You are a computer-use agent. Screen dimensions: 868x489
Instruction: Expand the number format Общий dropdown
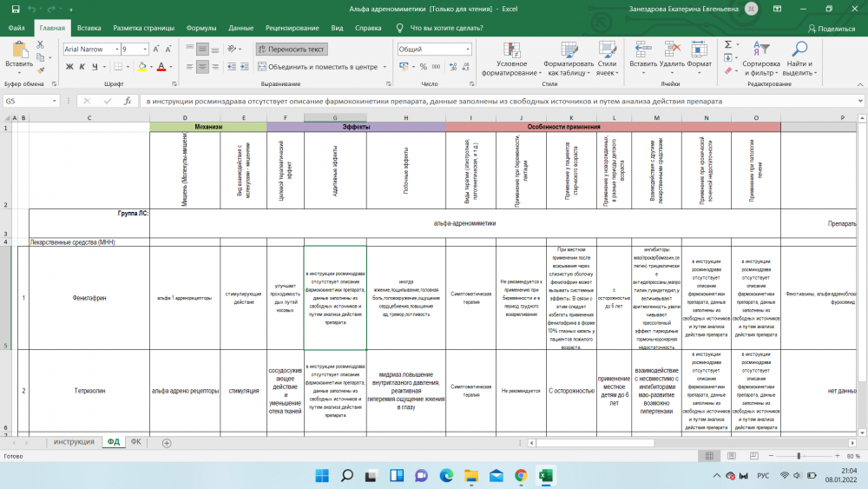point(466,50)
